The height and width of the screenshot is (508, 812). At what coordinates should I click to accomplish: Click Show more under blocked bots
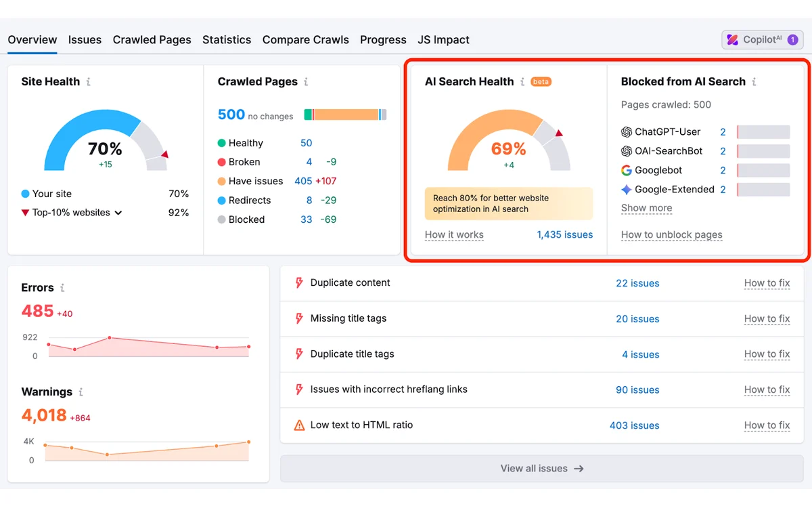click(x=647, y=208)
